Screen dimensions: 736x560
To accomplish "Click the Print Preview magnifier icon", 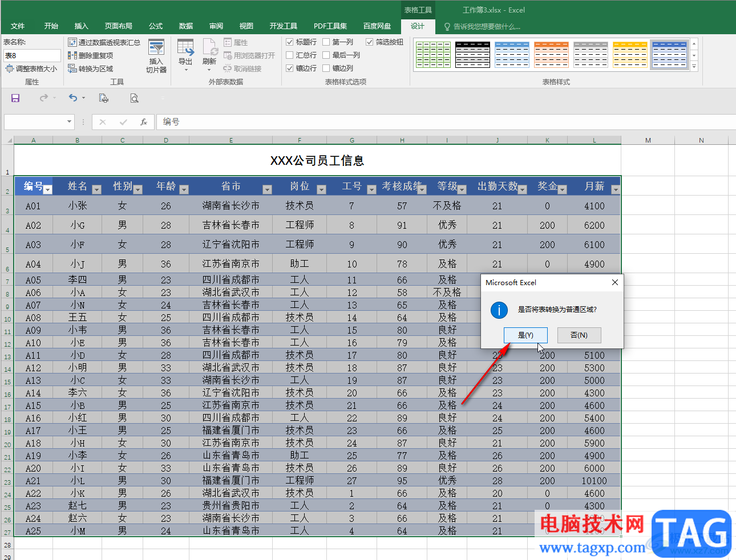I will [x=134, y=98].
